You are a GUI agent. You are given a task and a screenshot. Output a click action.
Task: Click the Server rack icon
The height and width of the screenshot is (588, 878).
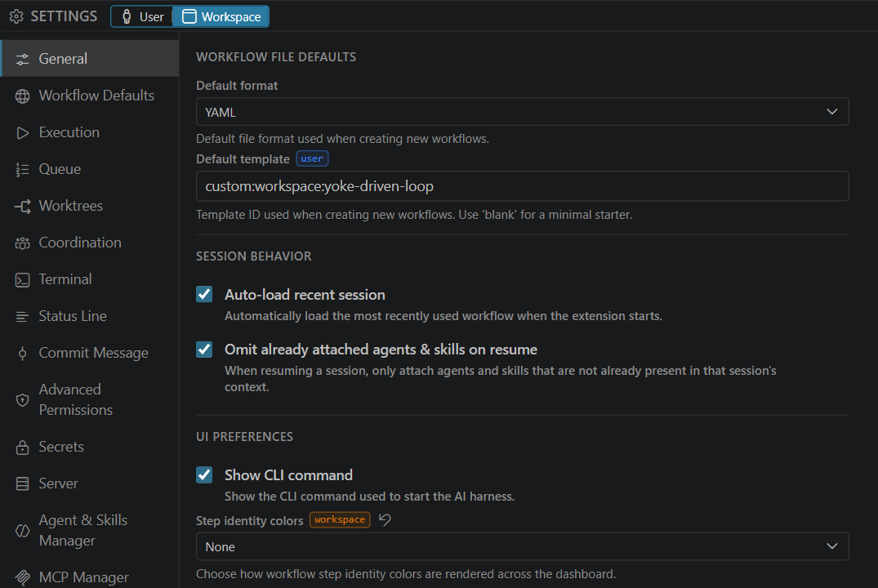pyautogui.click(x=22, y=483)
